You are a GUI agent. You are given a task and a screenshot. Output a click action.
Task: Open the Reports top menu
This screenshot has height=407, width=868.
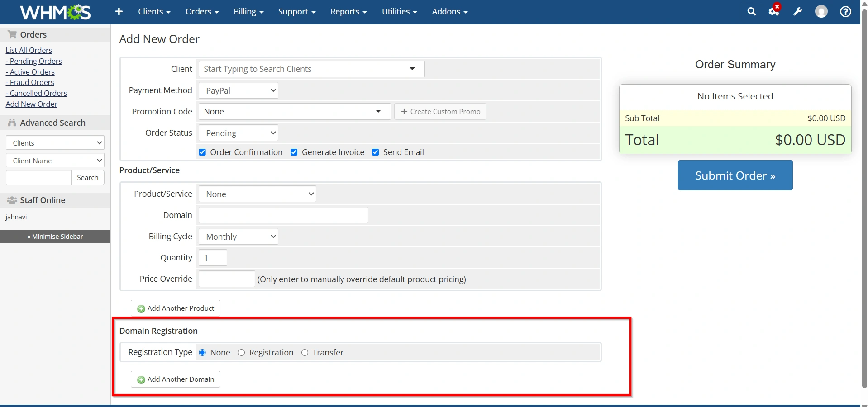point(348,12)
